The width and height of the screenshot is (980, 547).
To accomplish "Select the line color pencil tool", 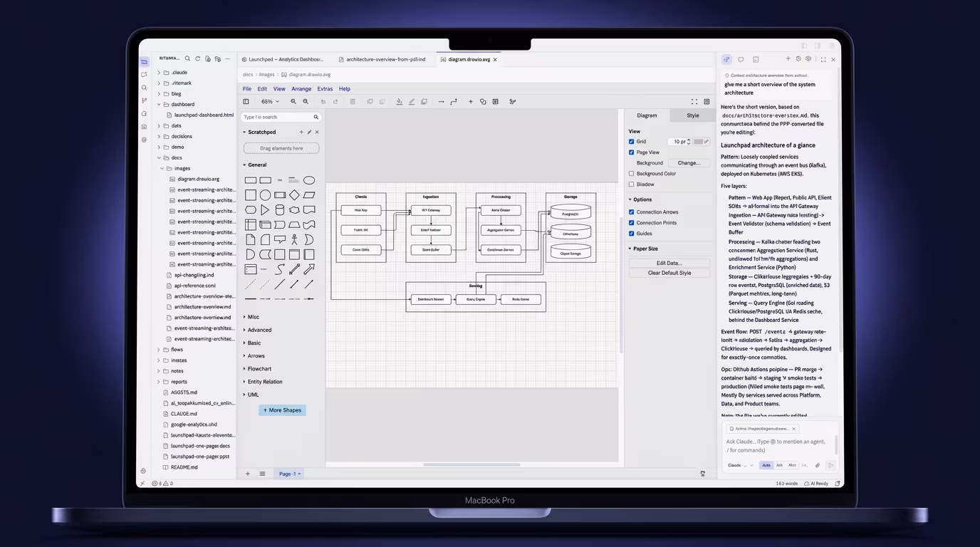I will click(x=412, y=102).
